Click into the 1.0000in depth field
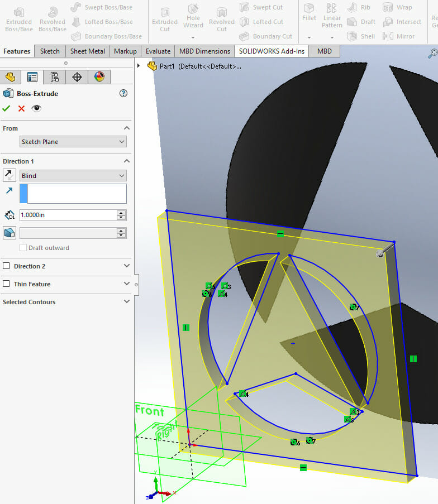 point(67,215)
